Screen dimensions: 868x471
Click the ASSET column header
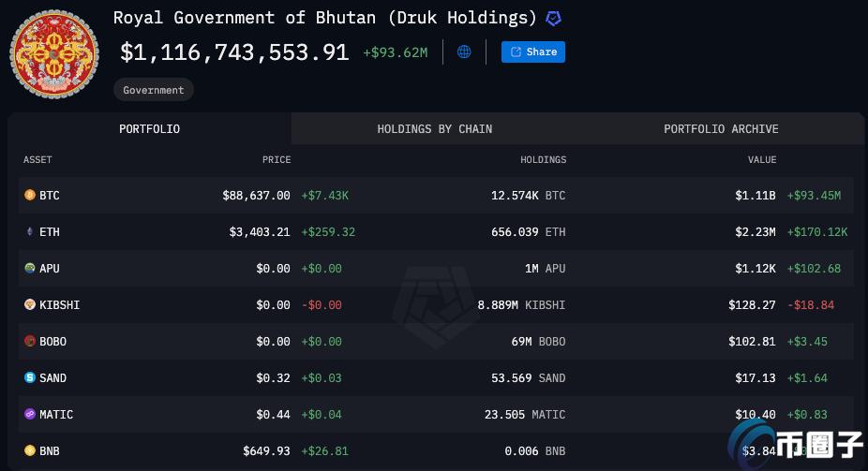[37, 160]
